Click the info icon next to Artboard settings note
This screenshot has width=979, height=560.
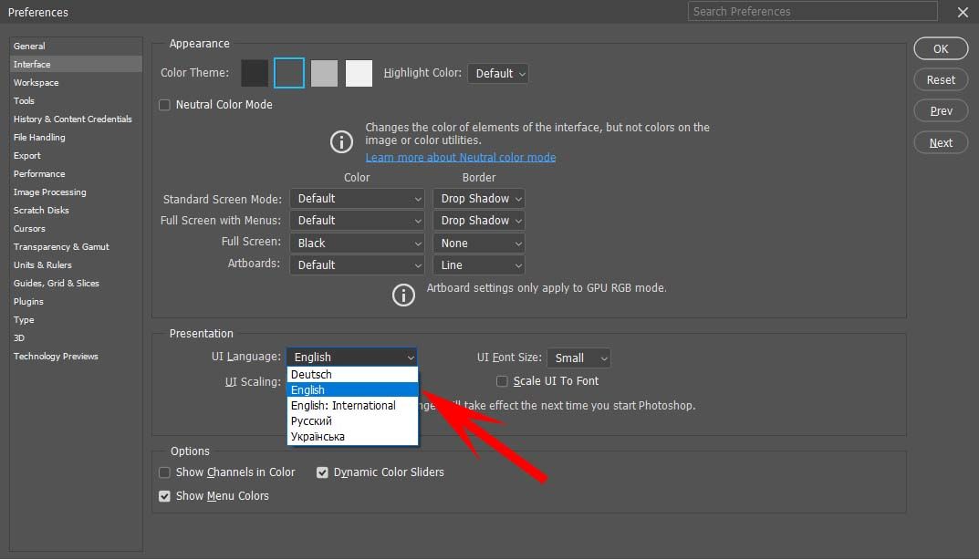(x=403, y=295)
